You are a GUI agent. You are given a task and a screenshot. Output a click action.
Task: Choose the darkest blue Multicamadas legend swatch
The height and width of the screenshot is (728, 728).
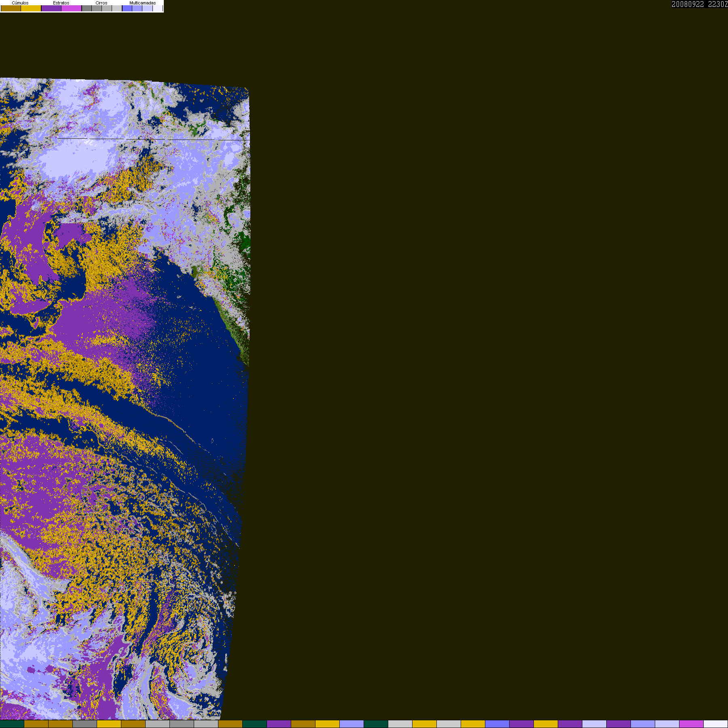(x=127, y=8)
